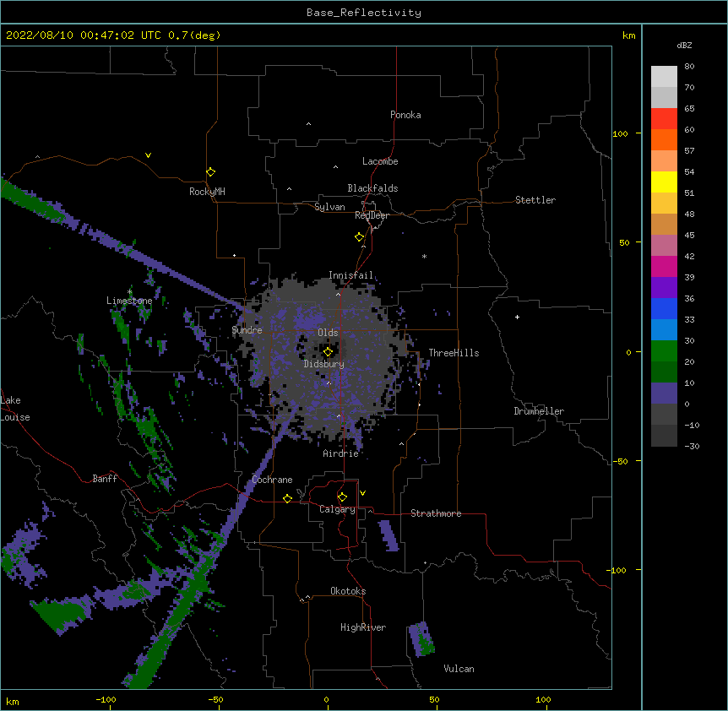Image resolution: width=728 pixels, height=711 pixels.
Task: Click the Lacombe city label
Action: point(380,161)
